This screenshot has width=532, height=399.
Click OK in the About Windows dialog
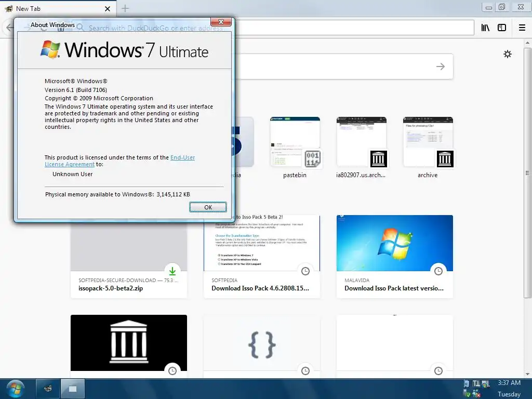(x=208, y=207)
